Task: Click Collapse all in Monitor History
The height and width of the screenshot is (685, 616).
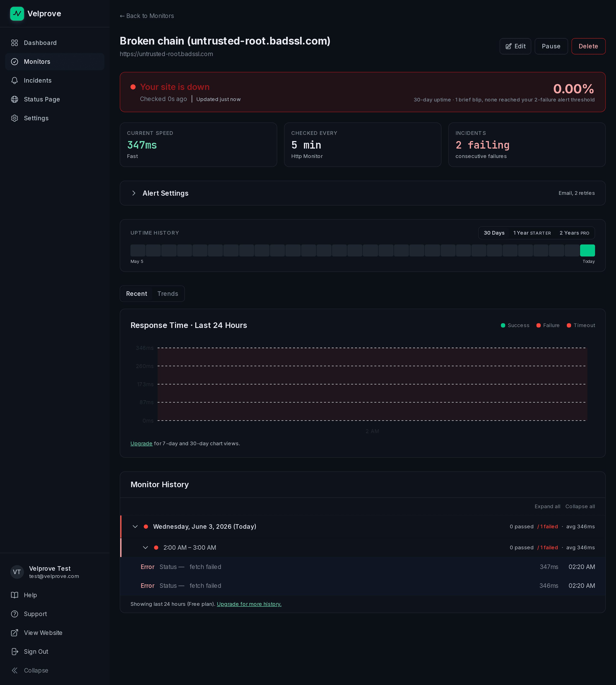Action: coord(580,506)
